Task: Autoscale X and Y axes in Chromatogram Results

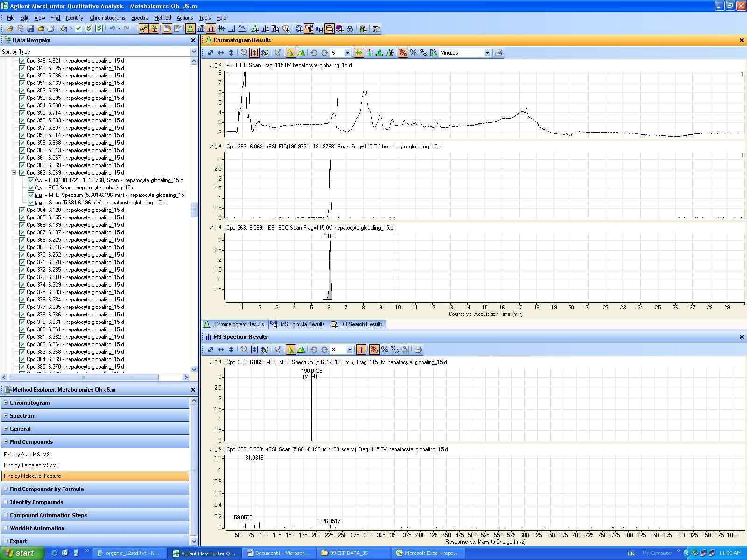Action: [211, 53]
